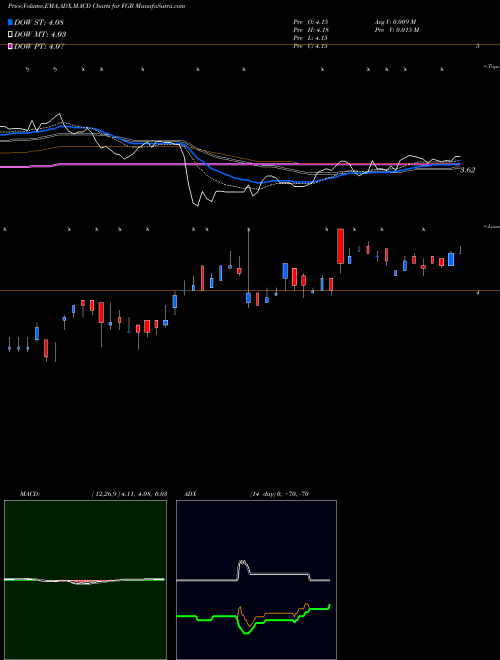Click the 'Pre V: 0.015 M' volume text
500x660 pixels.
397,30
